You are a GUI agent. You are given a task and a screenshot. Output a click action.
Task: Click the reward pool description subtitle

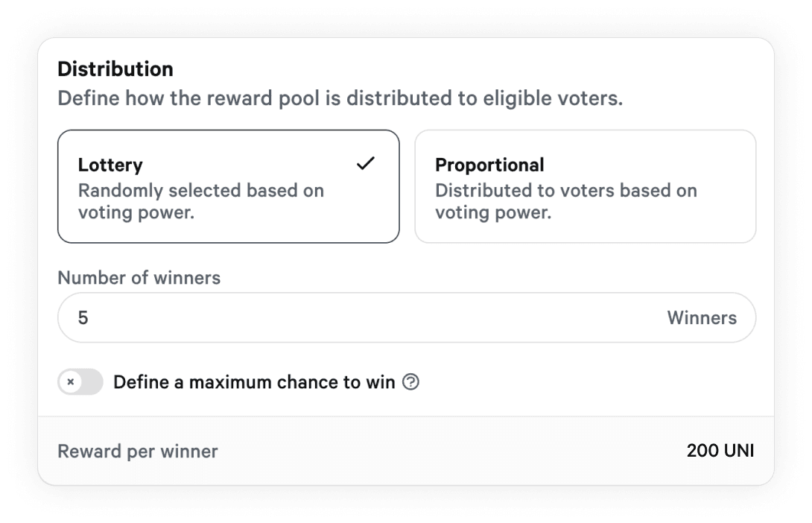pyautogui.click(x=340, y=98)
